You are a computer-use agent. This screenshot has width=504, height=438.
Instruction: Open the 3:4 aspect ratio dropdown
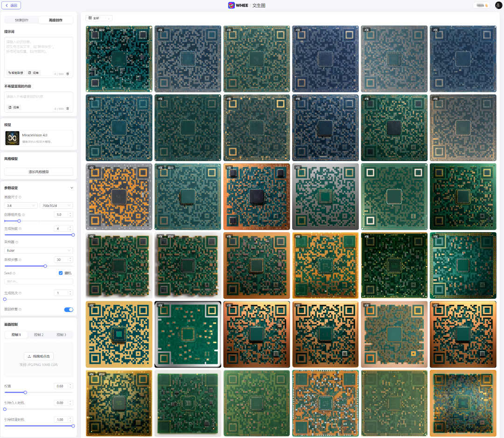[21, 205]
